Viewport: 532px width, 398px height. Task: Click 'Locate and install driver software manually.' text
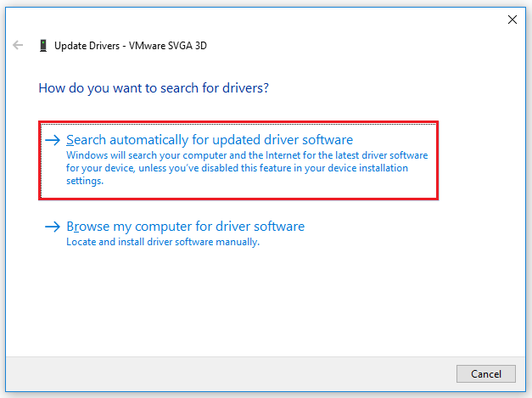click(163, 242)
